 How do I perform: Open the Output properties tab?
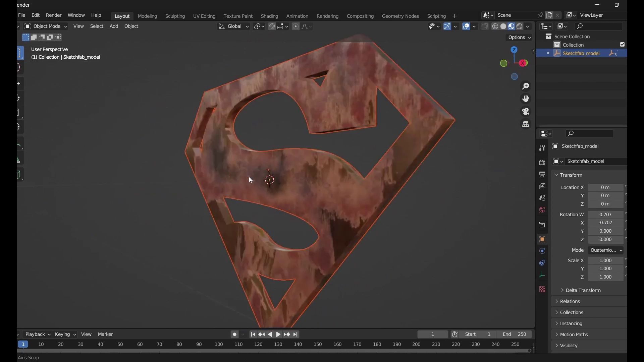pos(542,175)
